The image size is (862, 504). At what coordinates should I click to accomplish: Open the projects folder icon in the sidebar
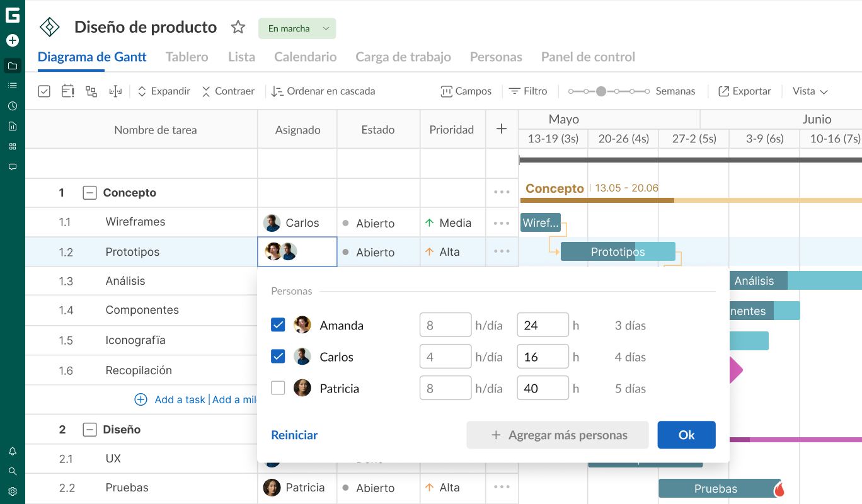(13, 66)
